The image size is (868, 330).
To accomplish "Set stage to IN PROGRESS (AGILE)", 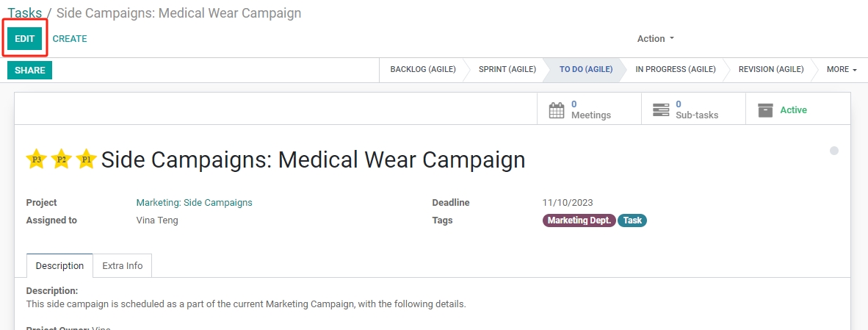I will point(676,69).
